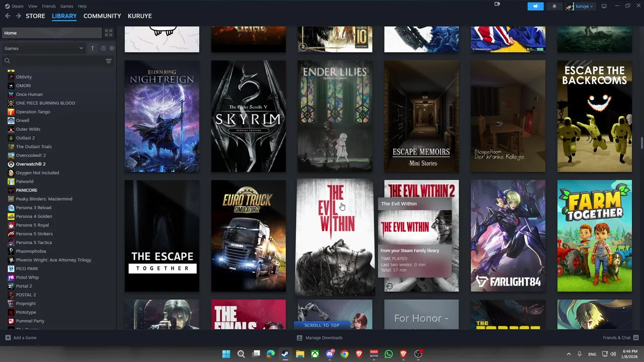This screenshot has height=362, width=644.
Task: Open the Ender Lilies game cover
Action: pos(335,116)
